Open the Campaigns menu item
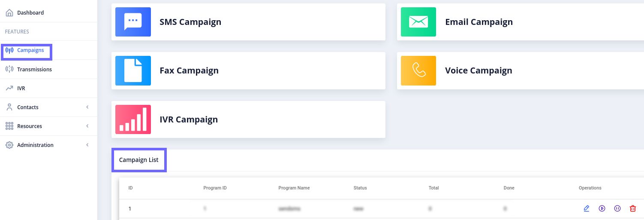Screen dimensions: 644x220 30,50
